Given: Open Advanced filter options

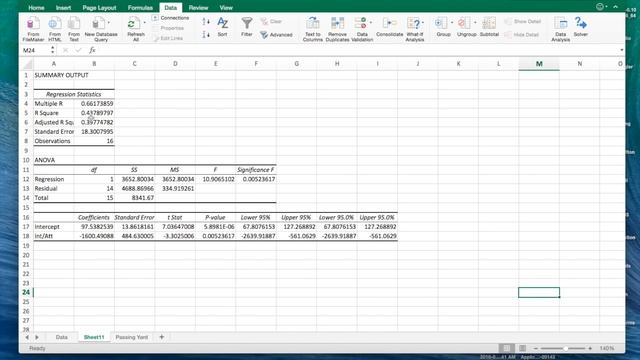Looking at the screenshot, I should [x=276, y=35].
